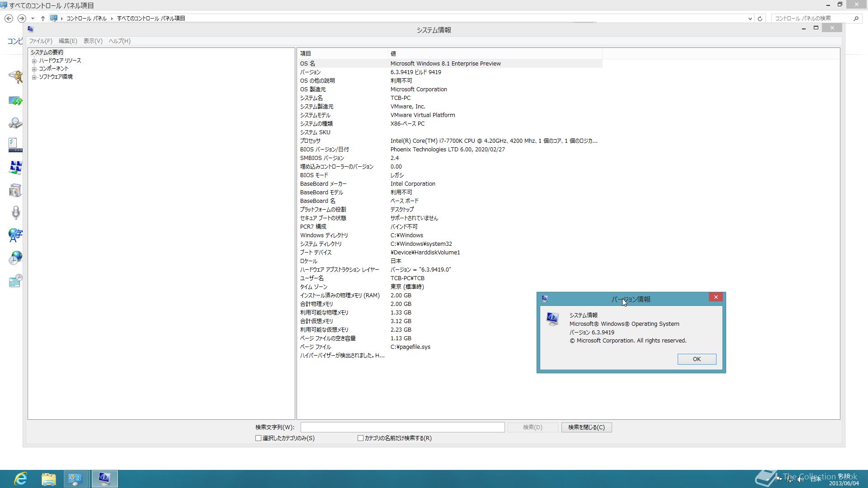The height and width of the screenshot is (488, 868).
Task: Open the globe with clock region icon
Action: click(15, 258)
